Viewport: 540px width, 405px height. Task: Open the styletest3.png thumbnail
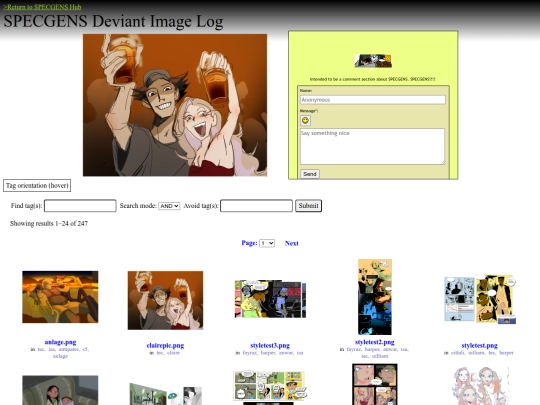[x=270, y=299]
